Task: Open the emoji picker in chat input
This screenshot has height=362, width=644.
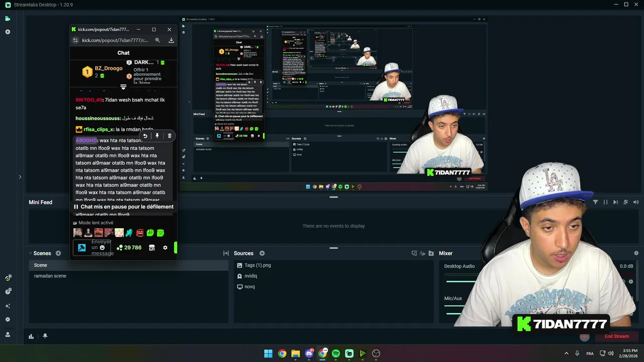Action: [102, 247]
